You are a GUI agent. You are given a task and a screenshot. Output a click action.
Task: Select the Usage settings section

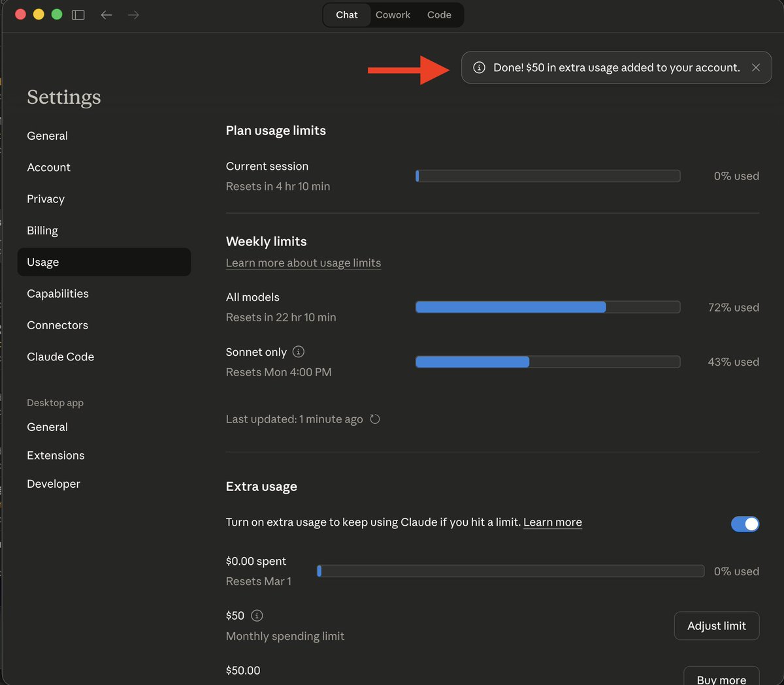tap(104, 262)
